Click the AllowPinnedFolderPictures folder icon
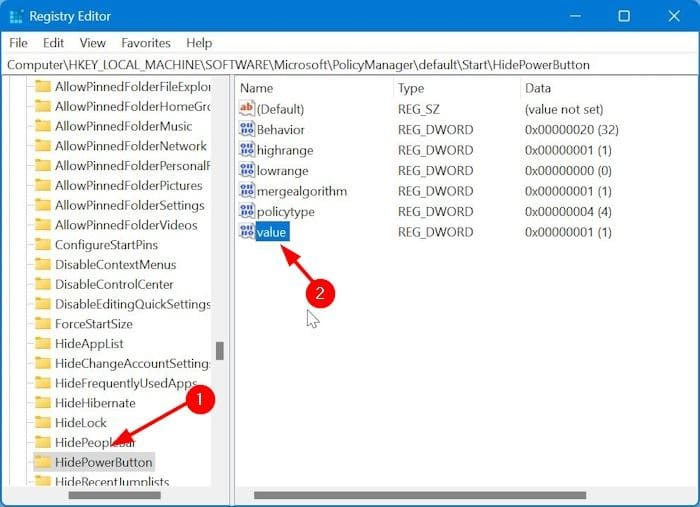This screenshot has width=700, height=507. coord(43,185)
